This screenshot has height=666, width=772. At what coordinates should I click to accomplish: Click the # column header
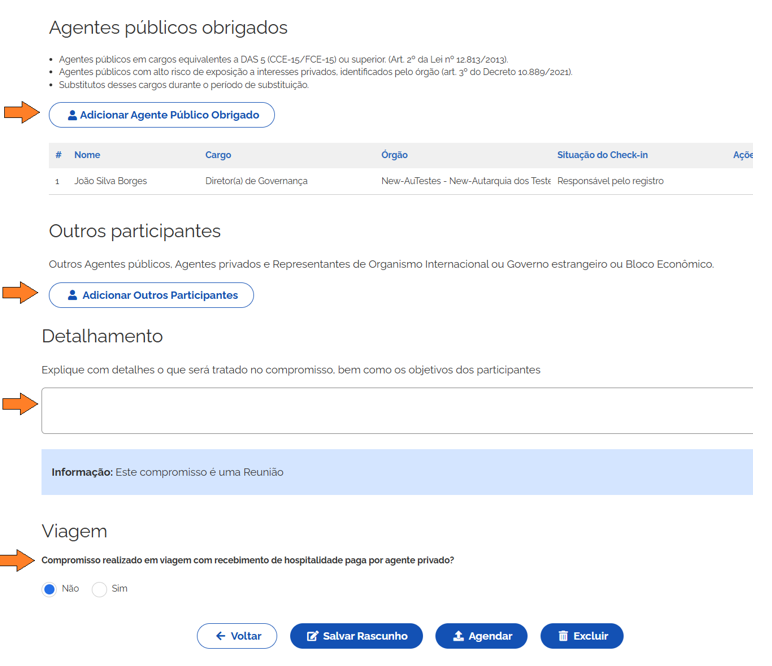(59, 155)
